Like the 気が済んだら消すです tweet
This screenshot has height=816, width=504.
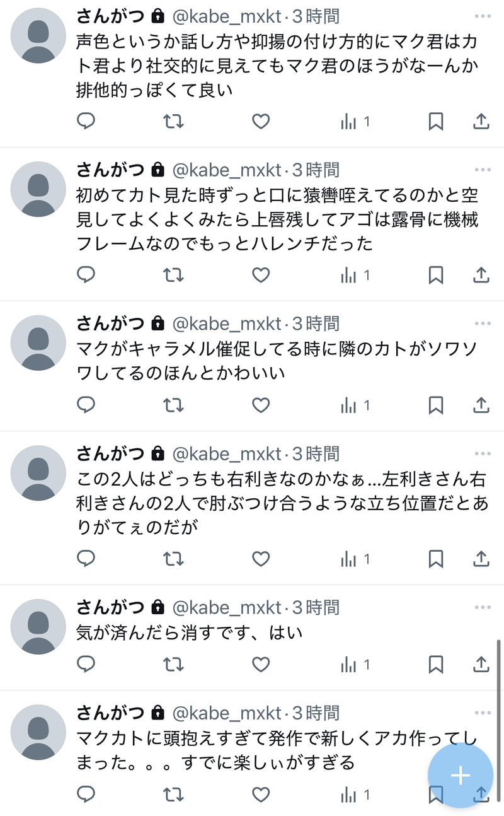261,664
